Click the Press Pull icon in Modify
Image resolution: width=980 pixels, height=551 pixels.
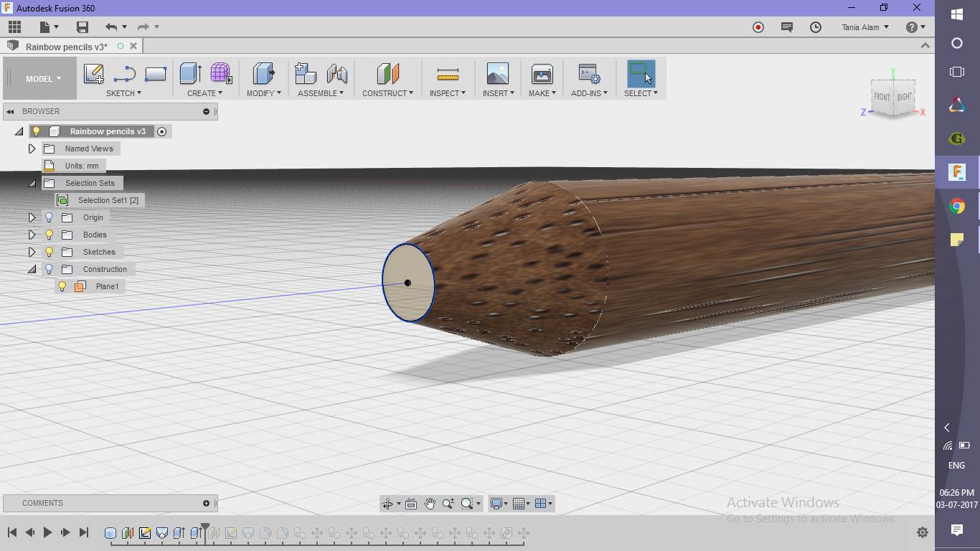click(264, 74)
